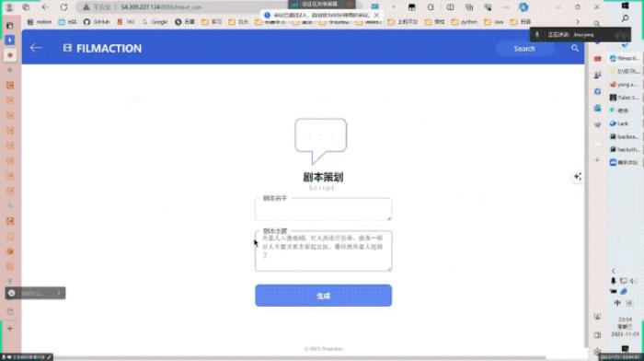Switch to the Lark taskbar app
Viewport: 644px width, 361px height.
point(625,123)
